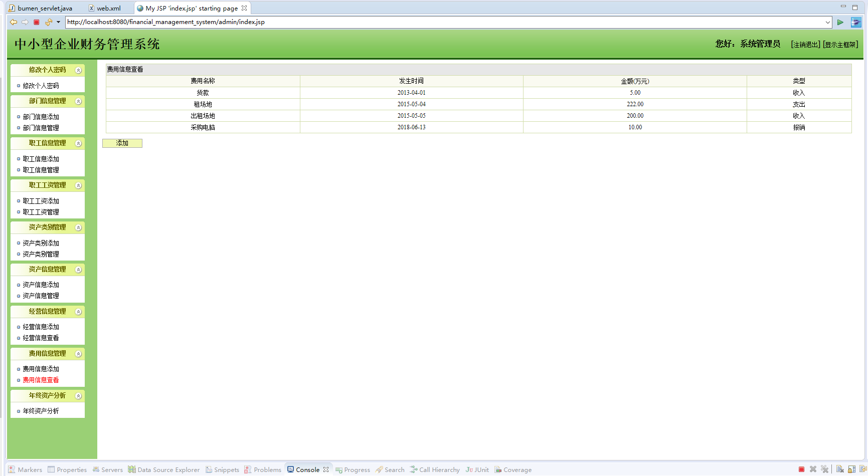The image size is (868, 476).
Task: Click the 添加 button below the table
Action: 122,143
